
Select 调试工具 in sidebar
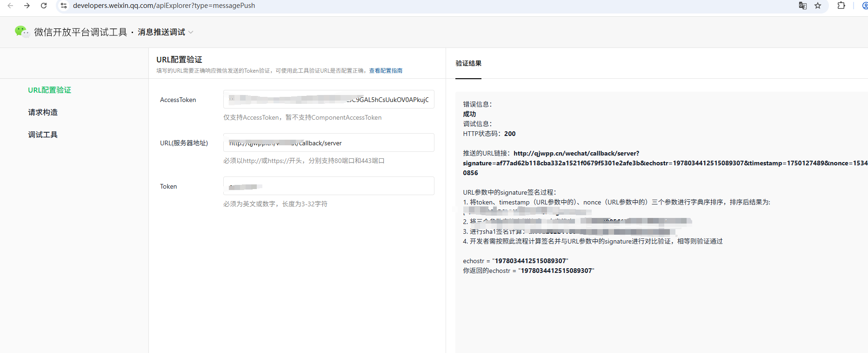(x=43, y=135)
